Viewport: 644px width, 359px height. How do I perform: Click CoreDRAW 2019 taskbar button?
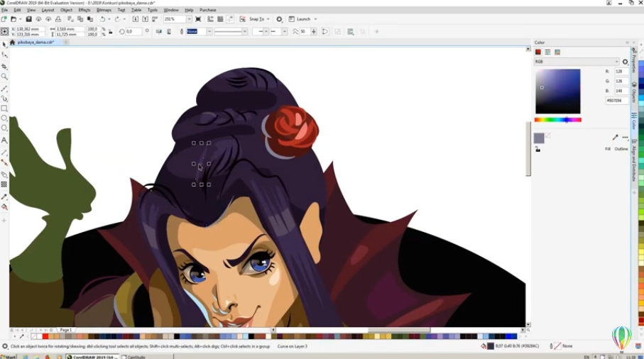coord(92,357)
